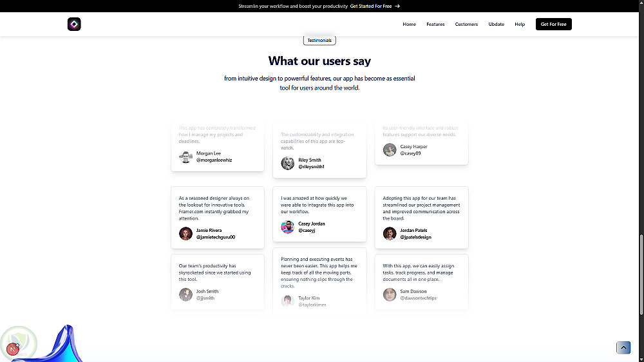Screen dimensions: 644x362
Task: Click Jamie Rivera's avatar image
Action: click(185, 233)
